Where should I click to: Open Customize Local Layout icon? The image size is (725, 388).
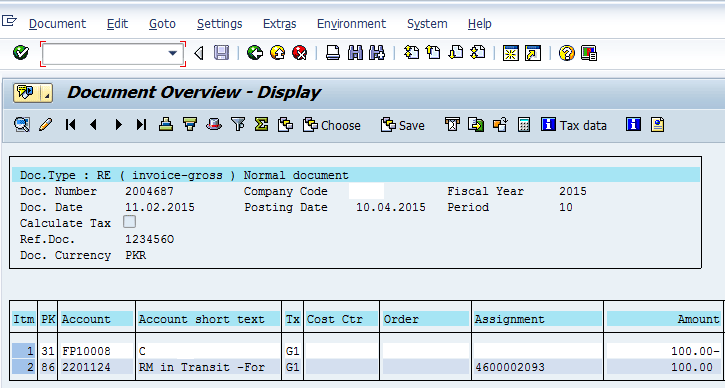click(x=589, y=53)
